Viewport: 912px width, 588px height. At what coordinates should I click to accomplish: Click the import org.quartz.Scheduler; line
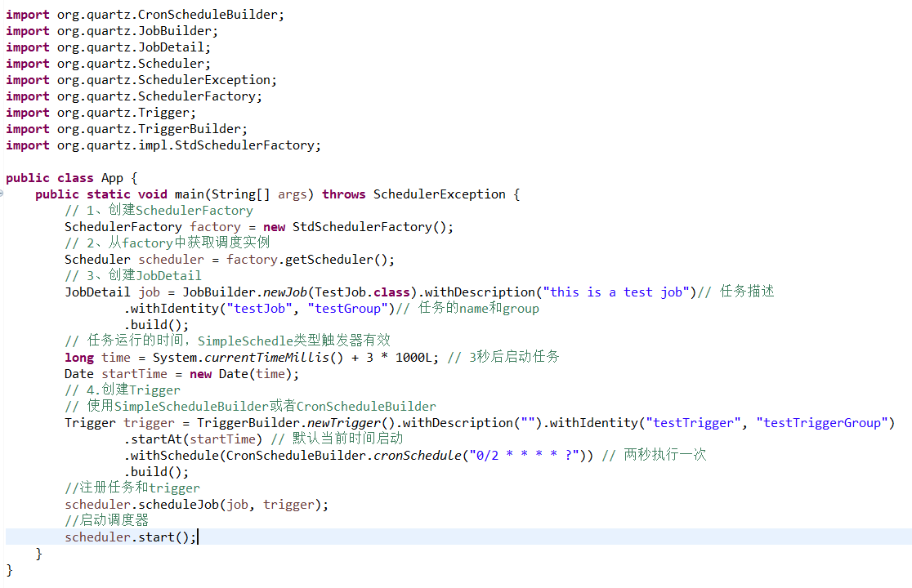tap(108, 64)
